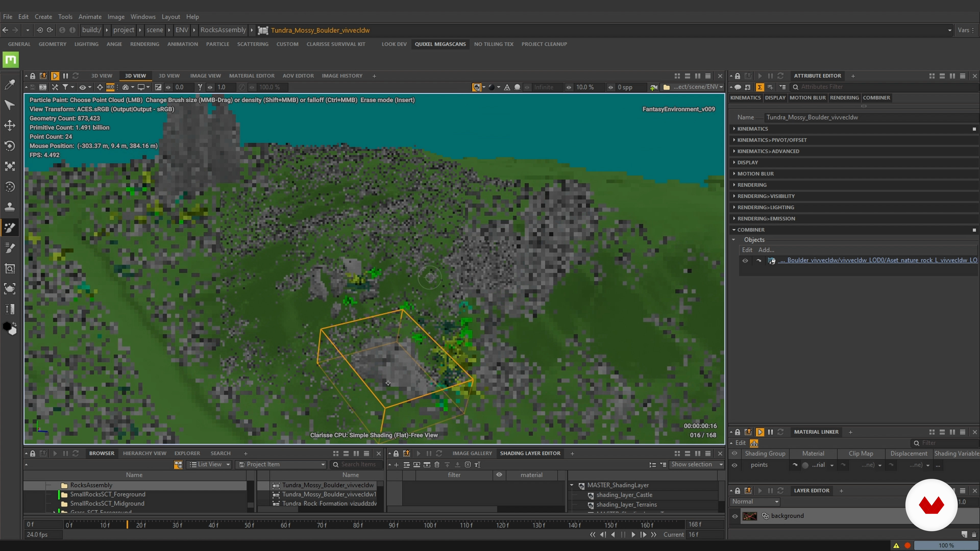
Task: Click the plus add rule icon in Shading Layer Editor
Action: point(396,465)
